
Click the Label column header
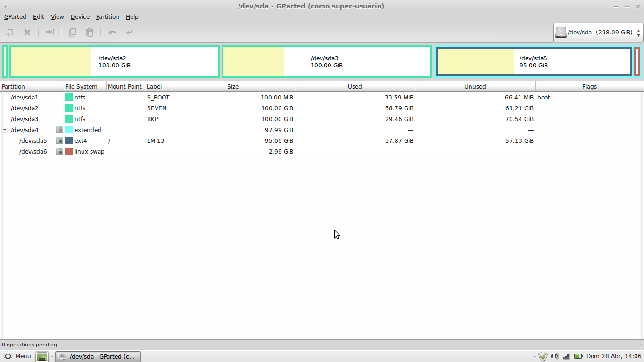[158, 86]
